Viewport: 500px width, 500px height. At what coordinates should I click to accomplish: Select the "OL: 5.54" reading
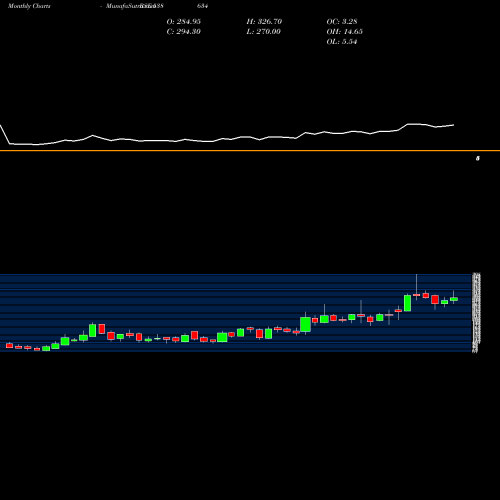(x=342, y=41)
